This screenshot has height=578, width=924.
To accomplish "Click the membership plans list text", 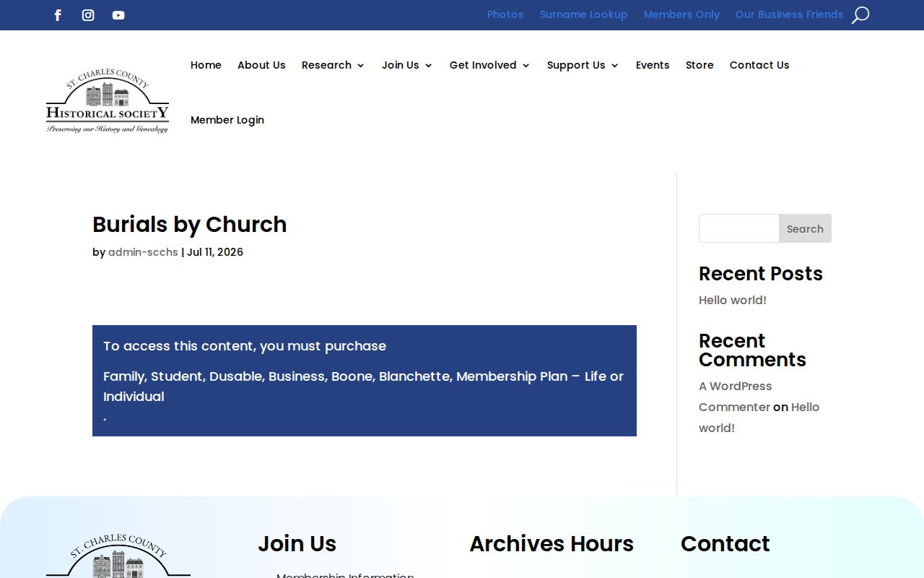I will tap(363, 387).
